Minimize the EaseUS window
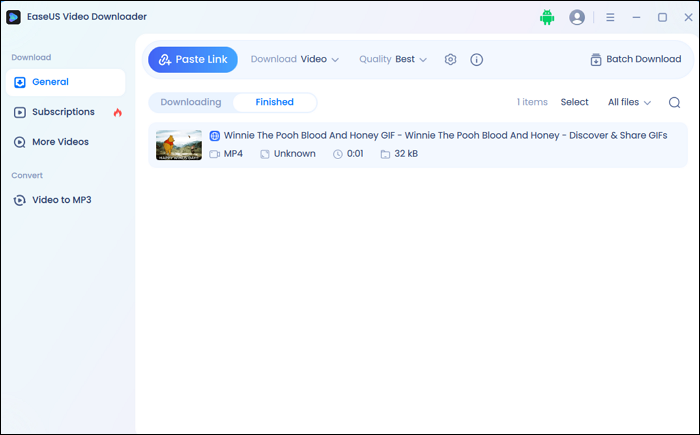700x435 pixels. (636, 17)
